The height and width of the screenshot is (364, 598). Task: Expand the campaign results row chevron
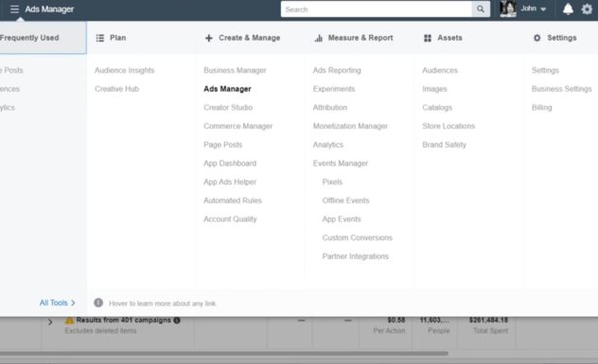pos(50,322)
